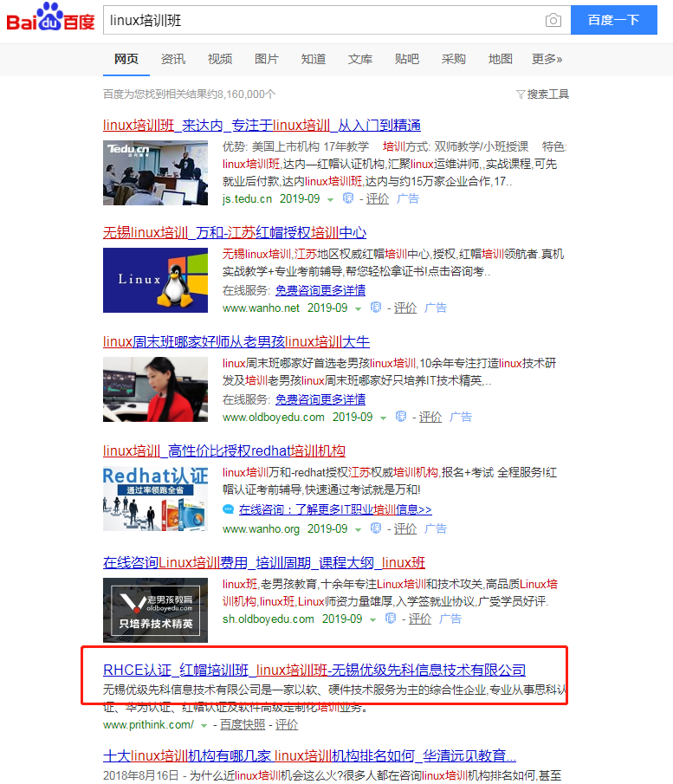Viewport: 673px width, 784px height.
Task: Click 免费咨询更多详情 under wanho.net result
Action: [x=320, y=290]
